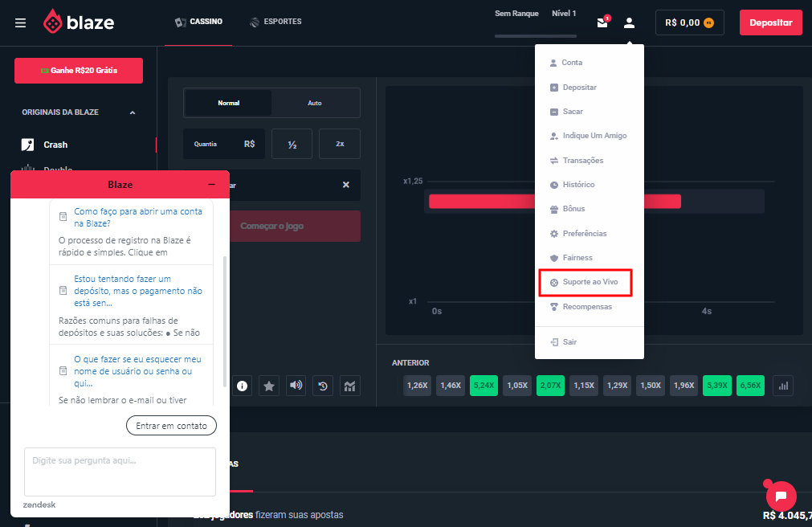Clear the field with the X icon

point(346,185)
